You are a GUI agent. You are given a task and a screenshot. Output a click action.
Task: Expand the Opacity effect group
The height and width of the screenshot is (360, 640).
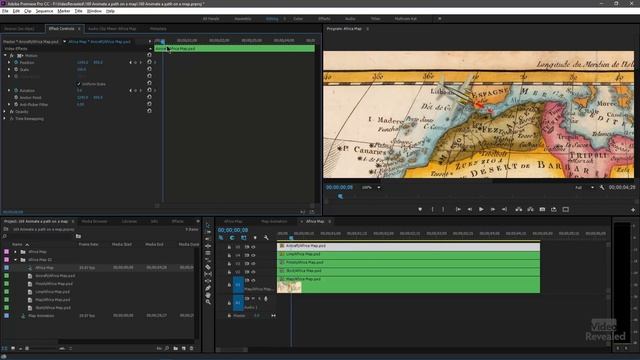5,111
